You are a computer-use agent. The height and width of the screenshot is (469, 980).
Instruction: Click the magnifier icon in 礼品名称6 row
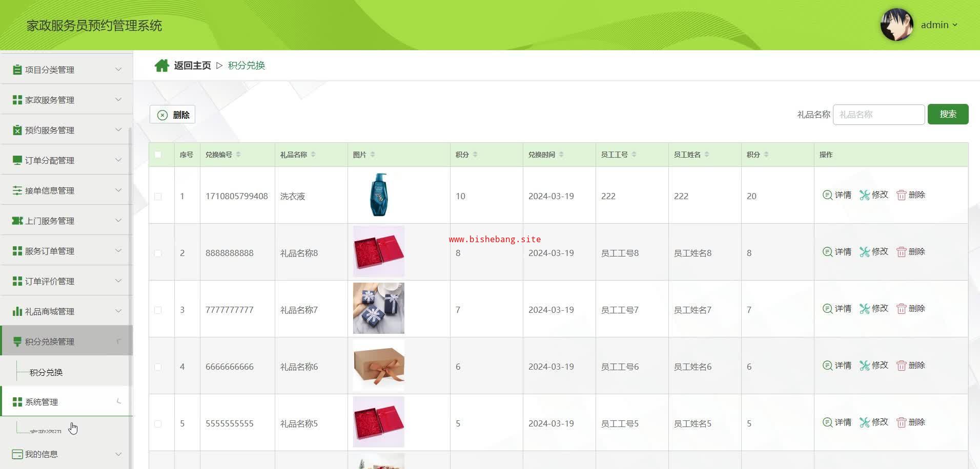[x=827, y=366]
